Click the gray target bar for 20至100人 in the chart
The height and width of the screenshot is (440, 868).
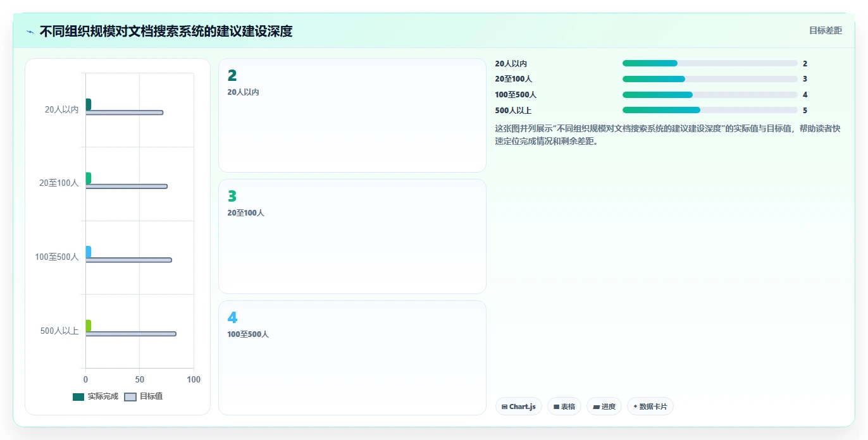tap(127, 186)
